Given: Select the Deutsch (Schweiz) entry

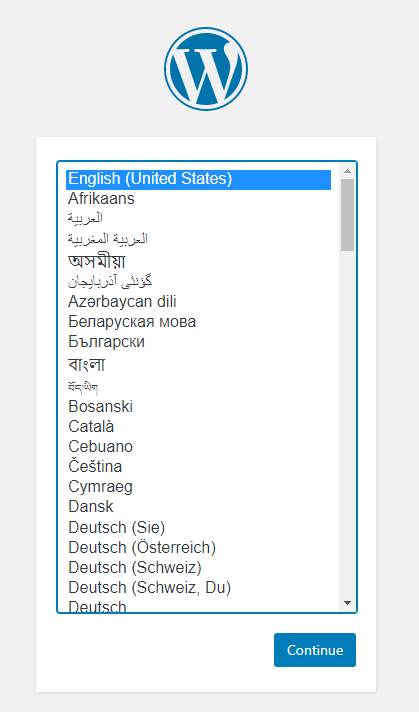Looking at the screenshot, I should tap(198, 568).
